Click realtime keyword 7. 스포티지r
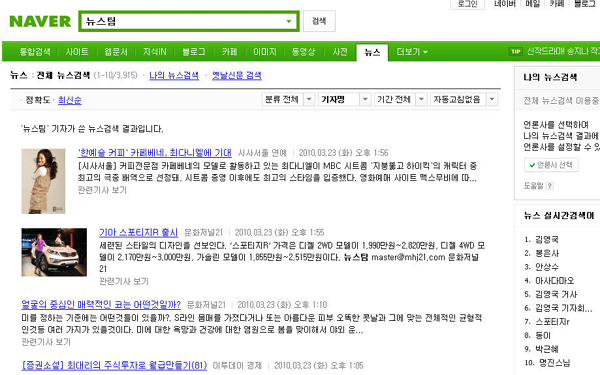Screen dimensions: 600x375 (x=553, y=322)
